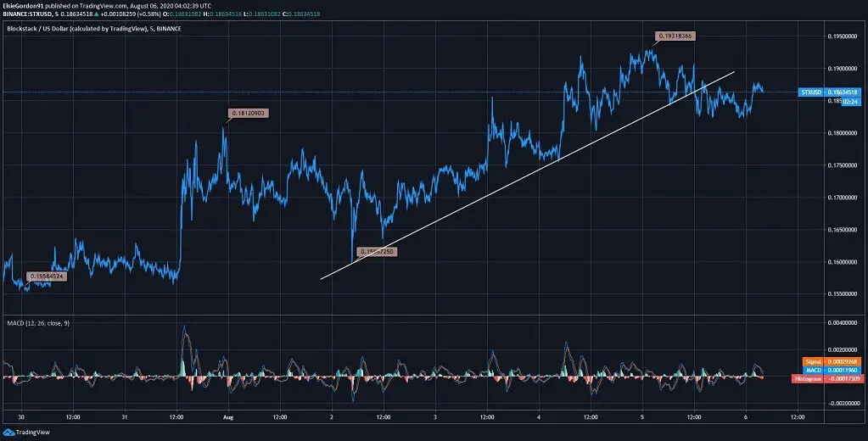Image resolution: width=868 pixels, height=441 pixels.
Task: Click the TradingView logo icon
Action: point(8,433)
